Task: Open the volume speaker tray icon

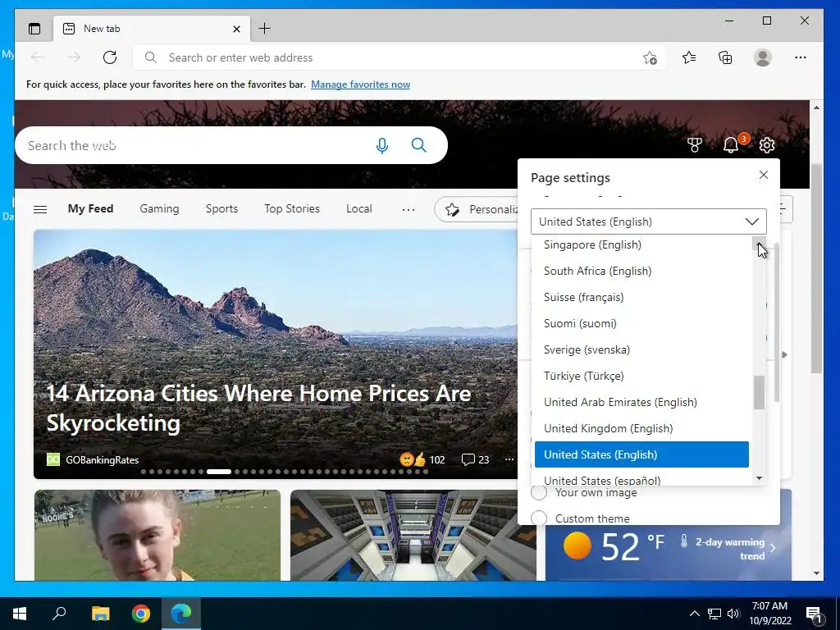Action: 733,614
